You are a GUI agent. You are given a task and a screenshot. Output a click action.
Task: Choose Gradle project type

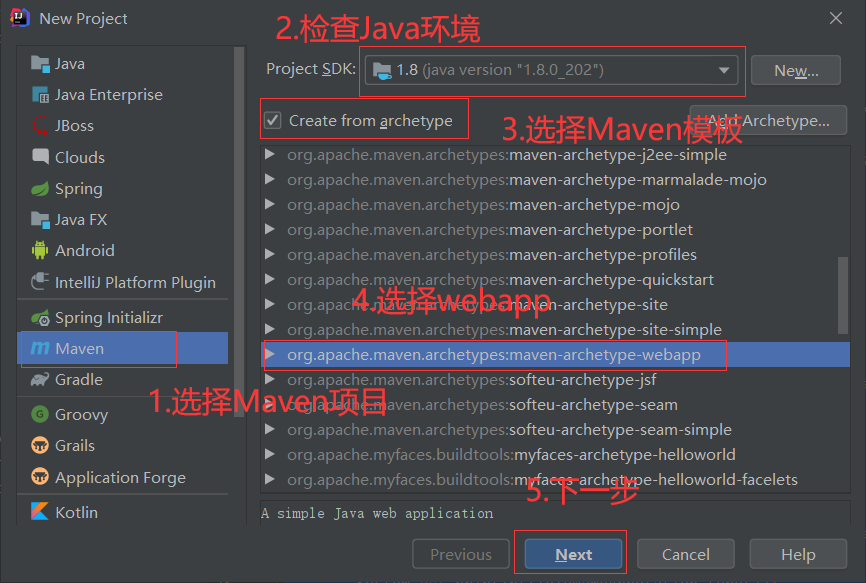coord(125,380)
